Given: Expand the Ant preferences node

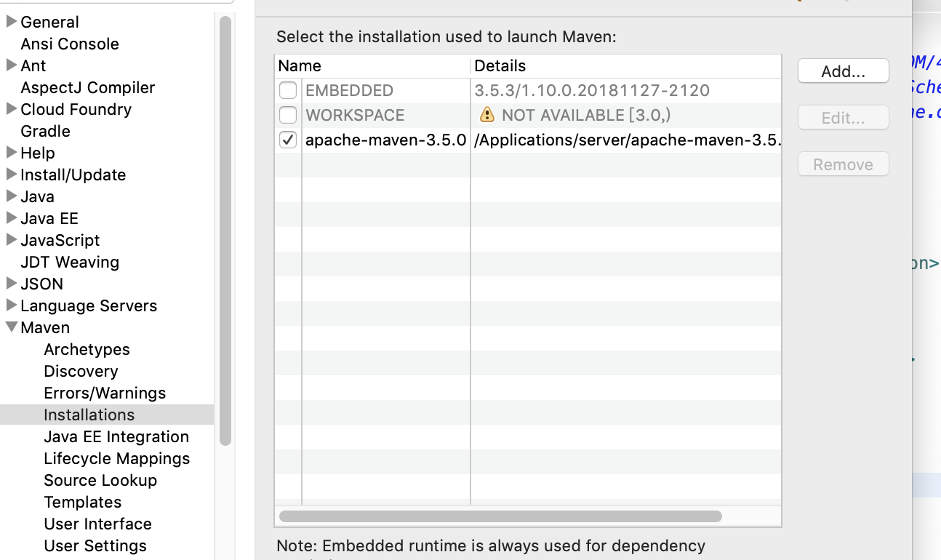Looking at the screenshot, I should [11, 65].
